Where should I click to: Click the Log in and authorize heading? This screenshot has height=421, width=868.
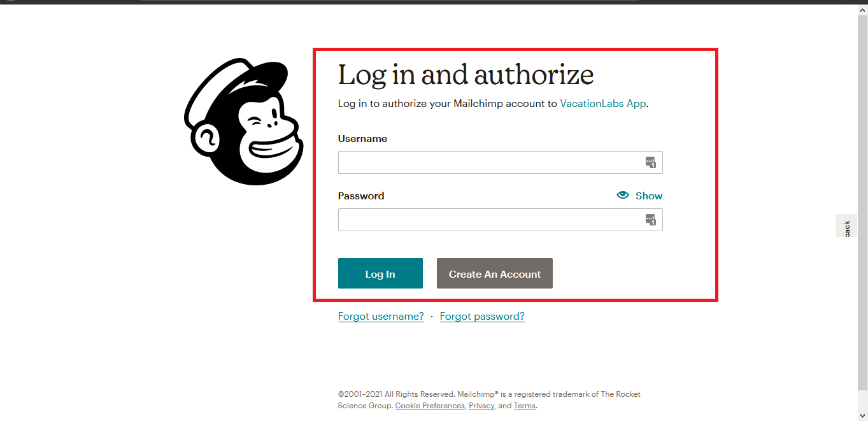tap(466, 75)
